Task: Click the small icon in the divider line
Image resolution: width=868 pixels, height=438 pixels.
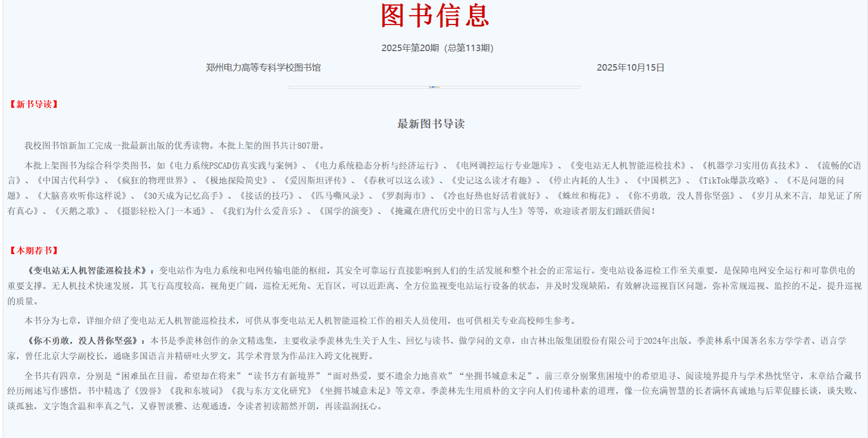Action: point(434,87)
